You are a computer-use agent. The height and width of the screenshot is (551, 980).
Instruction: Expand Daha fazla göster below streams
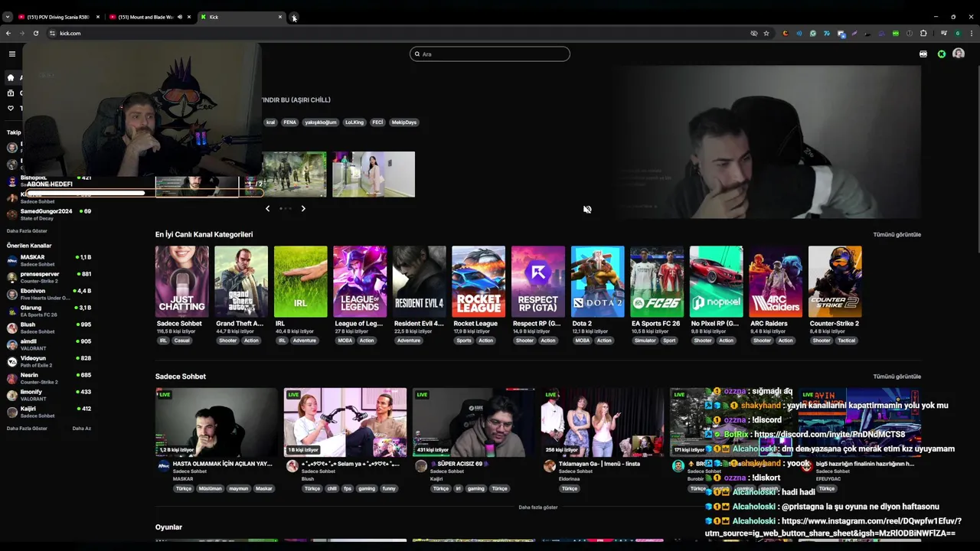pos(537,507)
